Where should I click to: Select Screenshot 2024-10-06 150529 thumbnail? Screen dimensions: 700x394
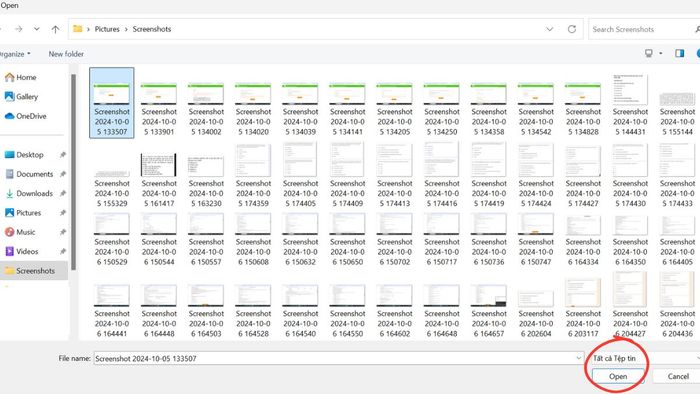click(112, 224)
